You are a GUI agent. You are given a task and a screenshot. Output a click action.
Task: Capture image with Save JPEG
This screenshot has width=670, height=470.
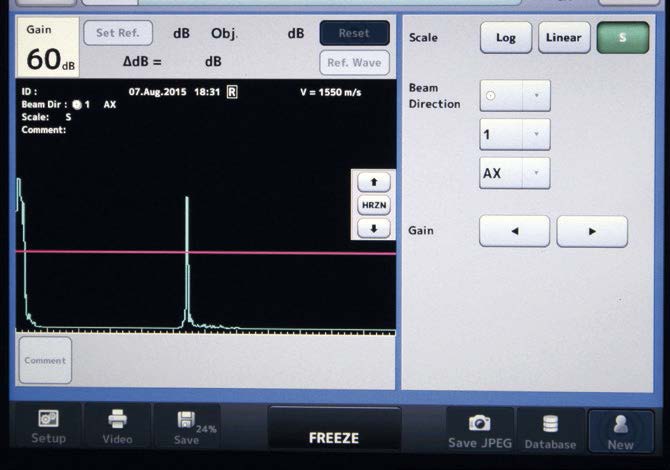pyautogui.click(x=478, y=430)
